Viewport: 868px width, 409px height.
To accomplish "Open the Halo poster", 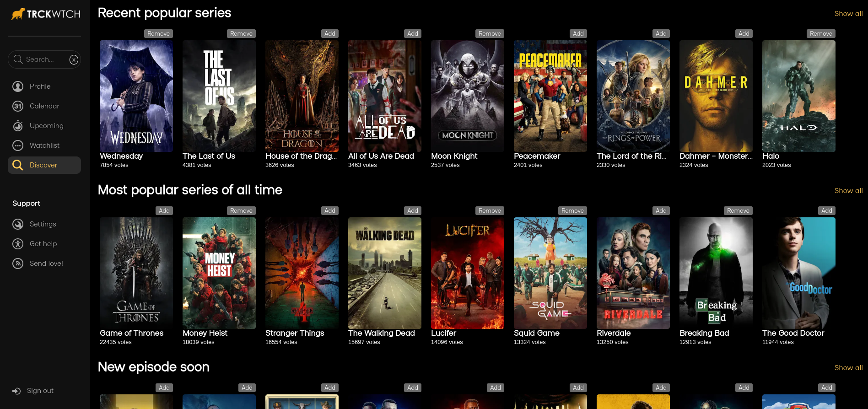I will [799, 96].
